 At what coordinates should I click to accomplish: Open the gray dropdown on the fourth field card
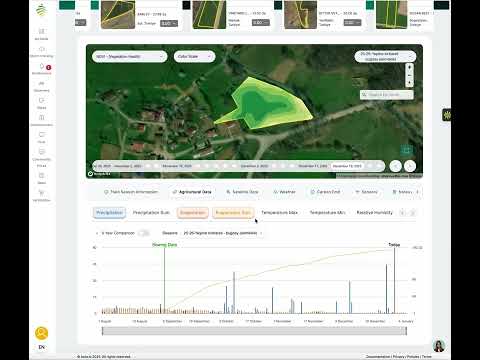352,23
